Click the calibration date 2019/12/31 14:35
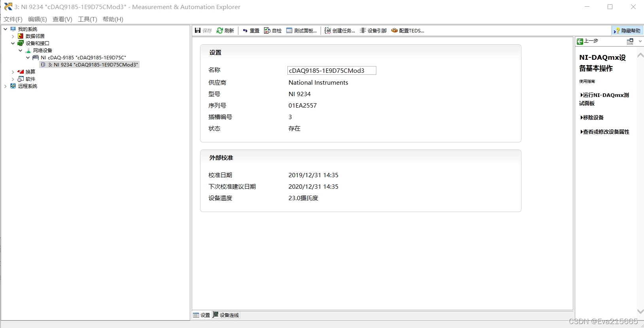Image resolution: width=644 pixels, height=328 pixels. point(314,175)
